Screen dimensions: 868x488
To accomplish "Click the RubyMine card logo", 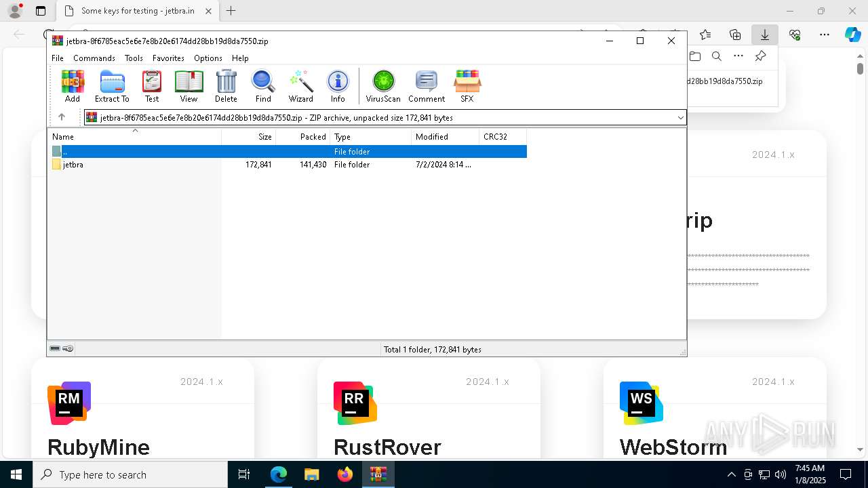I will pos(69,403).
